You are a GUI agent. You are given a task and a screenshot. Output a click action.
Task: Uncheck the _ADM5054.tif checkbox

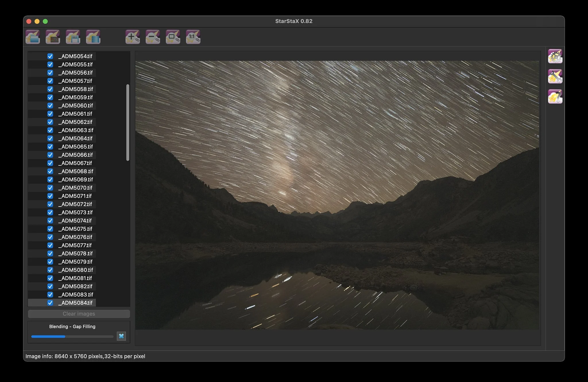50,56
